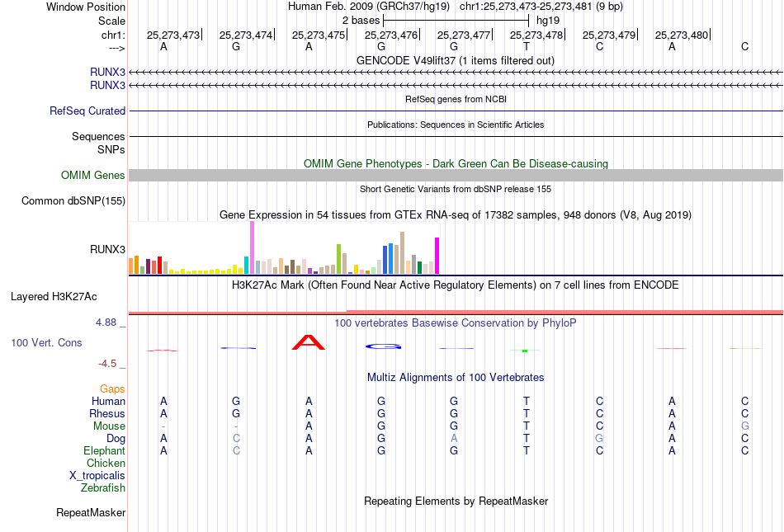Image resolution: width=784 pixels, height=532 pixels.
Task: Click the Zebrafish species label
Action: tap(103, 487)
